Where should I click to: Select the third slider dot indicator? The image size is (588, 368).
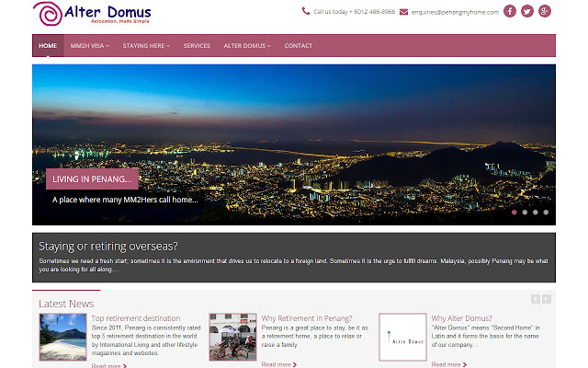click(535, 213)
